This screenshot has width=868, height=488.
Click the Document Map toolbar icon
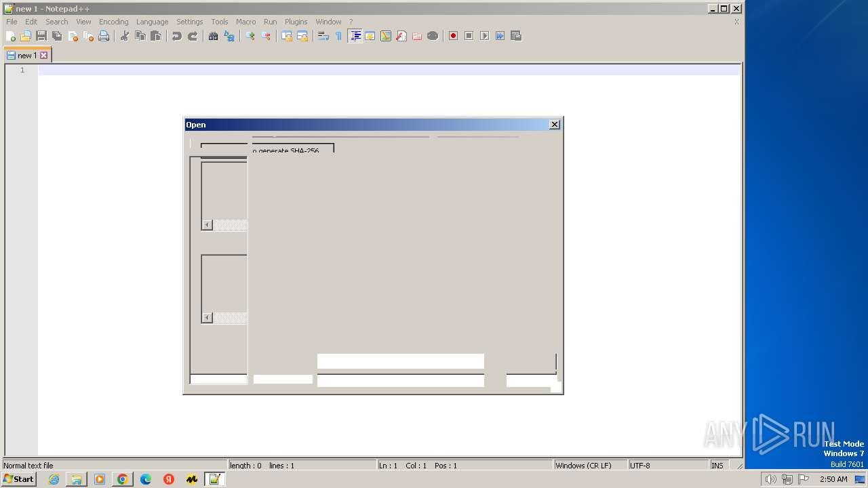coord(386,36)
